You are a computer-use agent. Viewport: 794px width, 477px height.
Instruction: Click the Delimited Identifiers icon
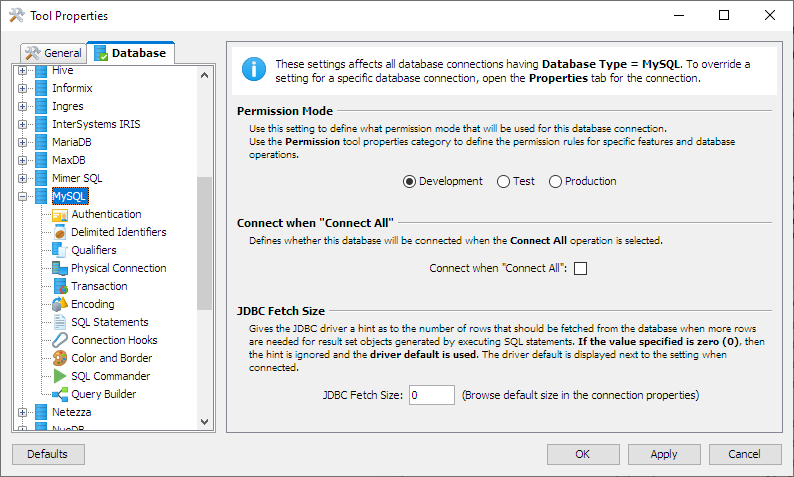tap(59, 232)
